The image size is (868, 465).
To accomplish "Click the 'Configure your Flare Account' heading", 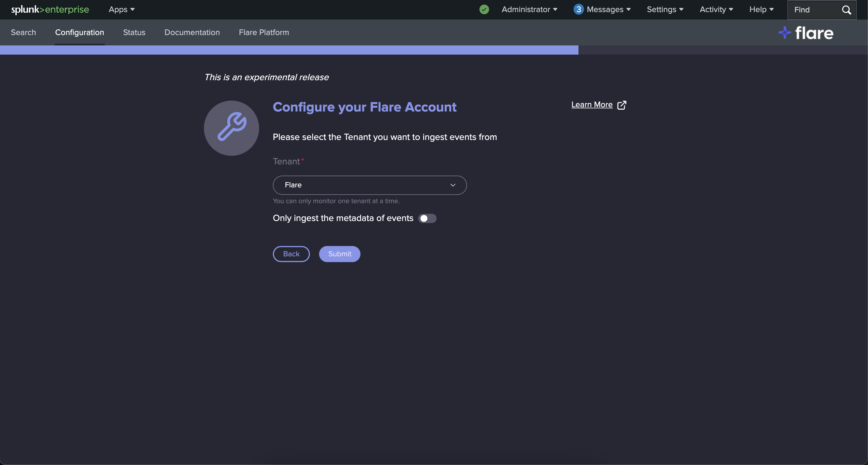I will click(364, 107).
